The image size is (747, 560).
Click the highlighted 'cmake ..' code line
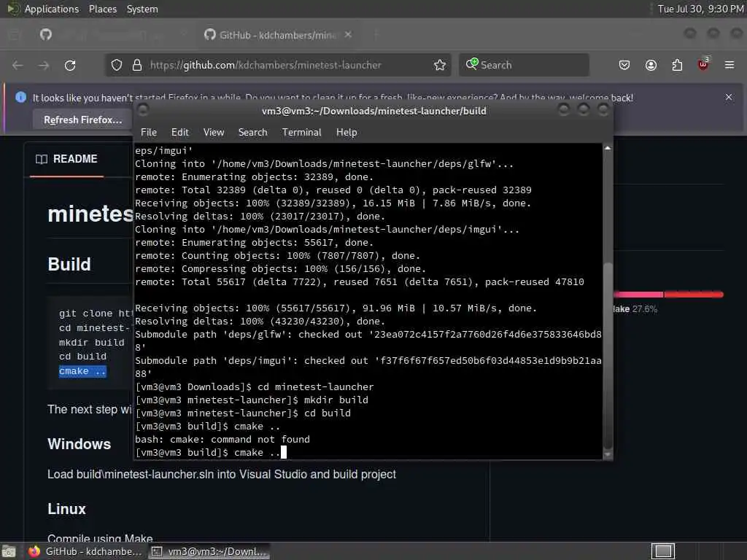pos(82,371)
